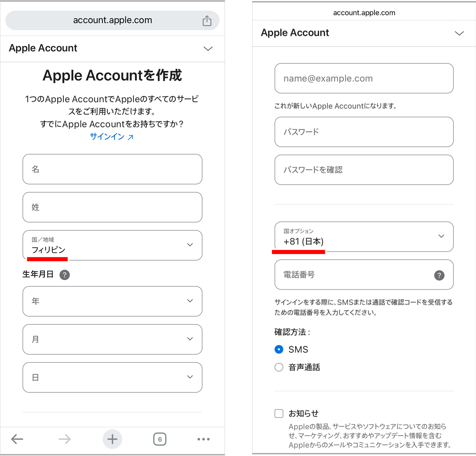Viewport: 476px width, 456px height.
Task: Tap the account.apple.com address bar on left
Action: tap(112, 20)
